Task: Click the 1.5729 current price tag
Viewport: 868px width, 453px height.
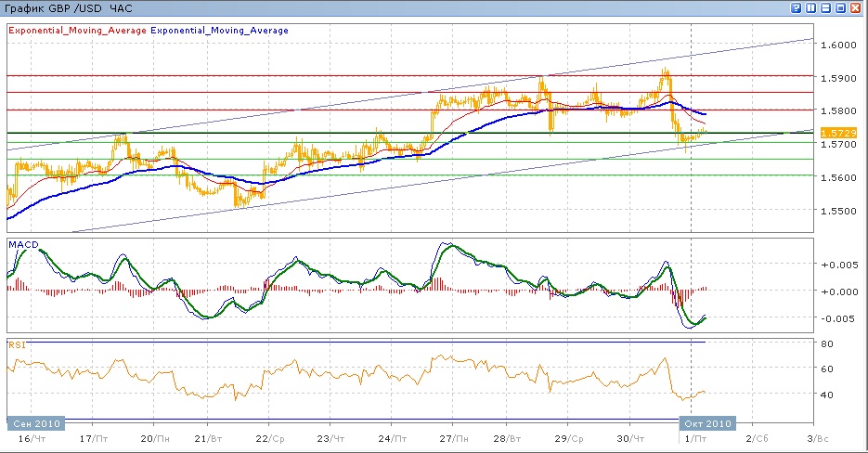Action: point(841,134)
